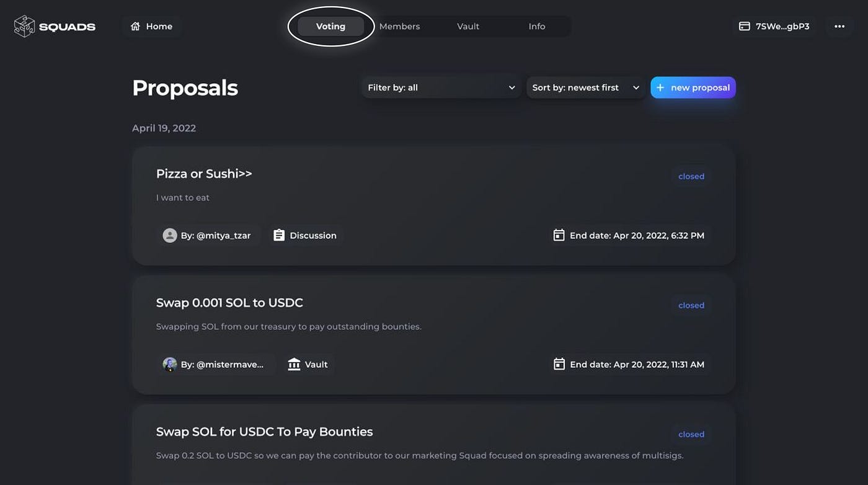The height and width of the screenshot is (485, 868).
Task: Select the Voting tab
Action: [330, 26]
